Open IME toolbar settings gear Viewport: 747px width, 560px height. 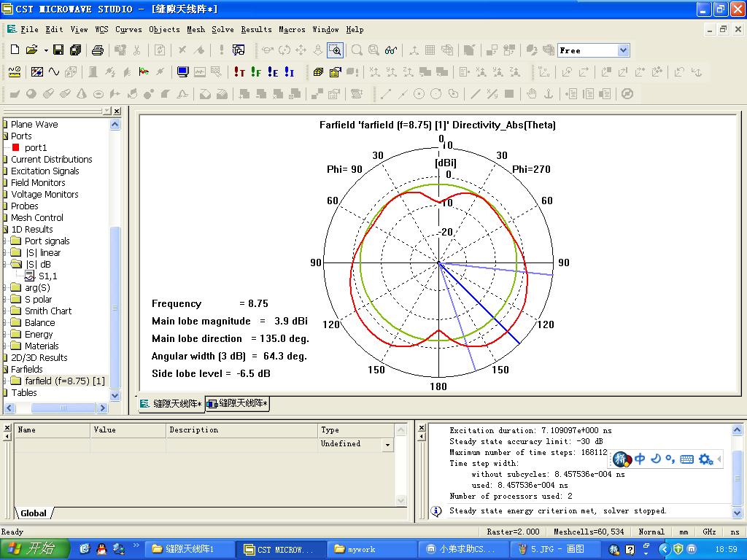[x=705, y=459]
